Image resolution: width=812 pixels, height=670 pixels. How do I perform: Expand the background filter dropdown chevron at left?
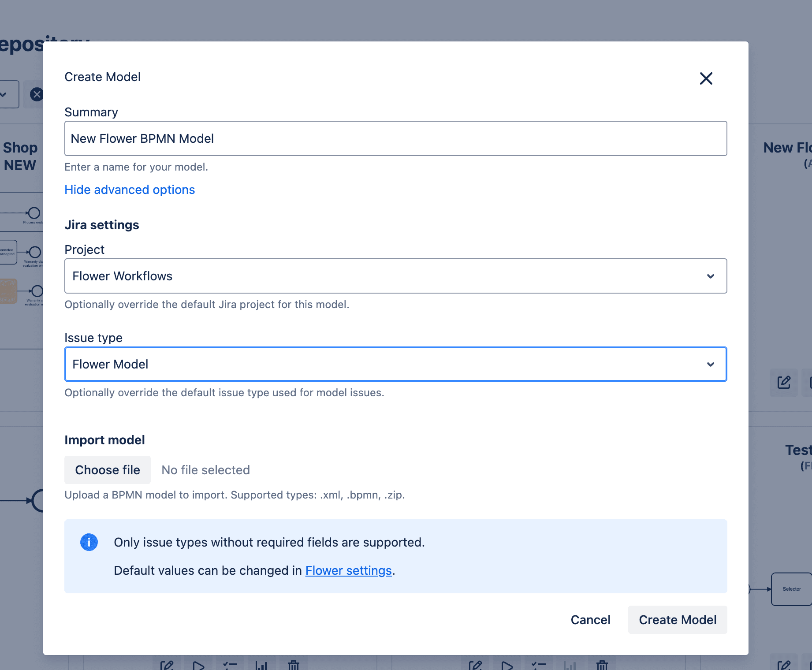tap(4, 94)
